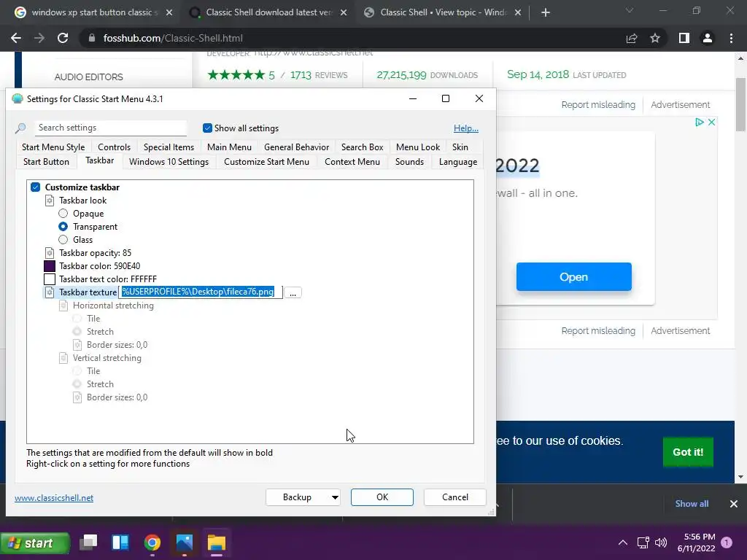Viewport: 747px width, 560px height.
Task: Bookmark this page with the star icon
Action: [x=655, y=38]
